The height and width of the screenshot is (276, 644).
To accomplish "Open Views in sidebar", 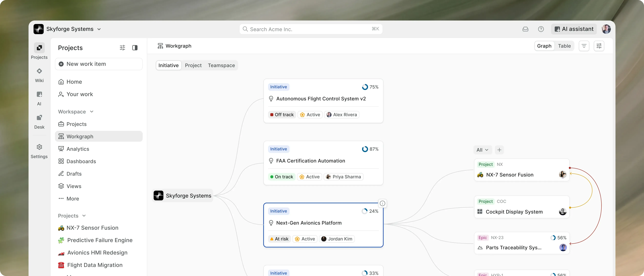I will click(x=99, y=186).
